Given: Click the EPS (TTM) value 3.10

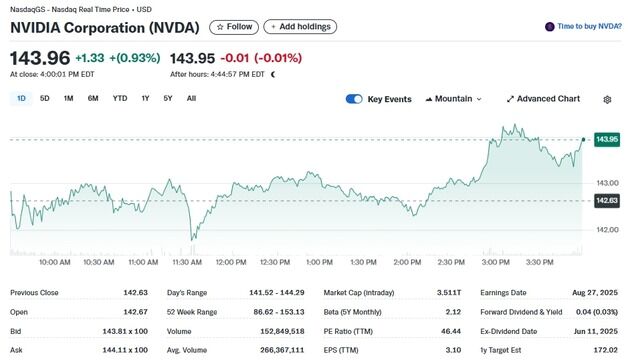Looking at the screenshot, I should [x=453, y=350].
